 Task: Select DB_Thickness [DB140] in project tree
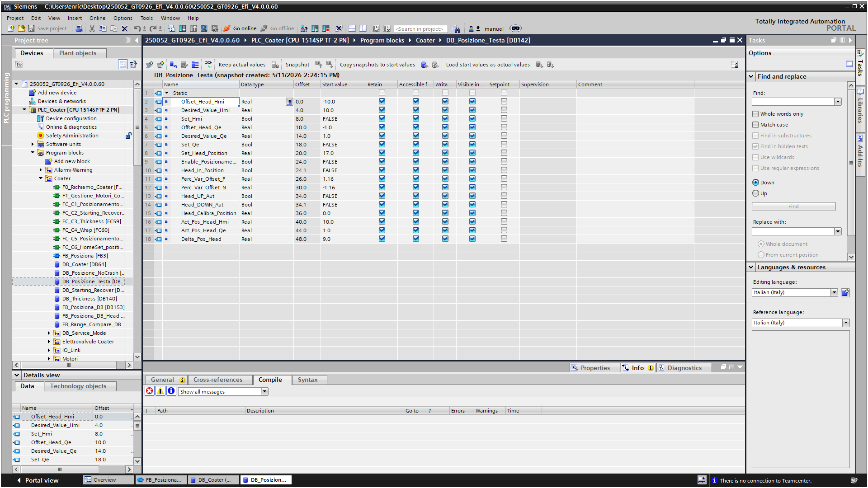point(90,299)
